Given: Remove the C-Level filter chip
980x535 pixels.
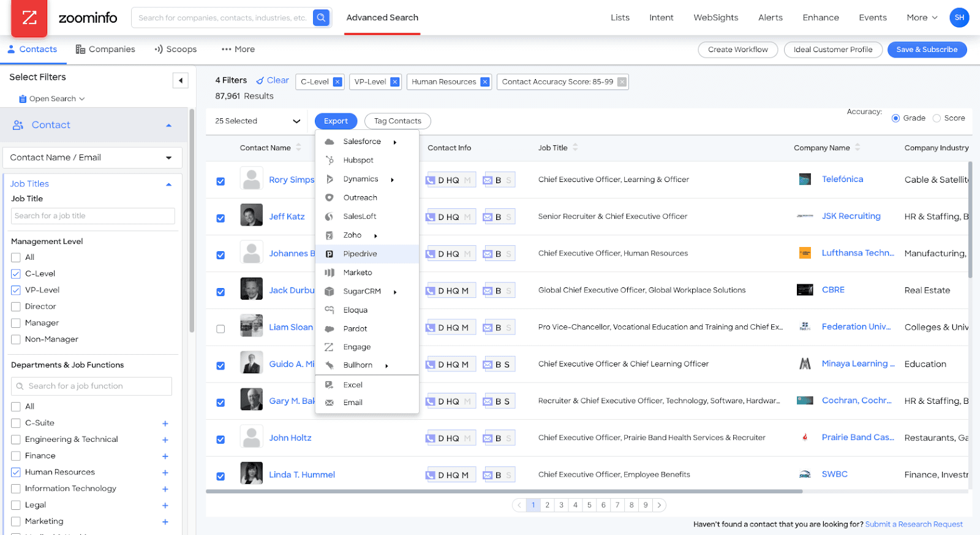Looking at the screenshot, I should click(337, 82).
